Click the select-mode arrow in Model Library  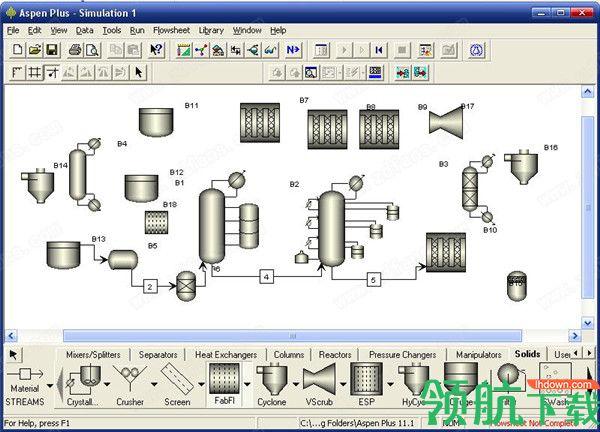coord(13,355)
